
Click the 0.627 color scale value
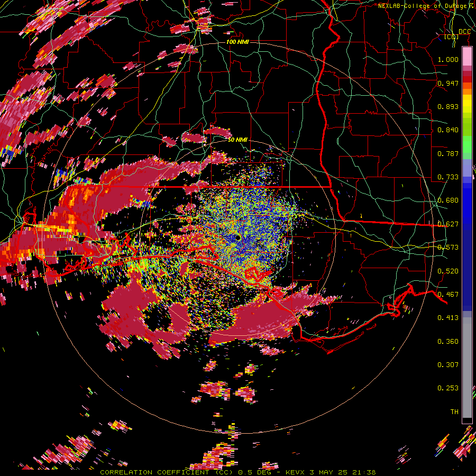448,224
